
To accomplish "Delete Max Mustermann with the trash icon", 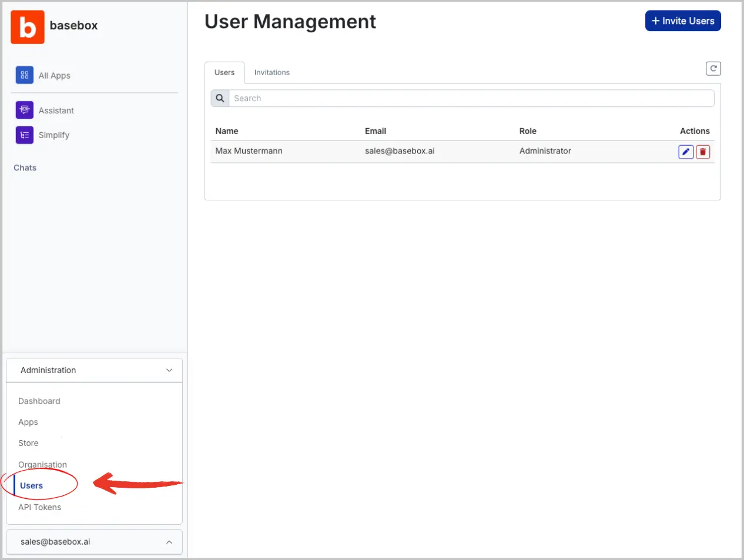I will coord(703,152).
